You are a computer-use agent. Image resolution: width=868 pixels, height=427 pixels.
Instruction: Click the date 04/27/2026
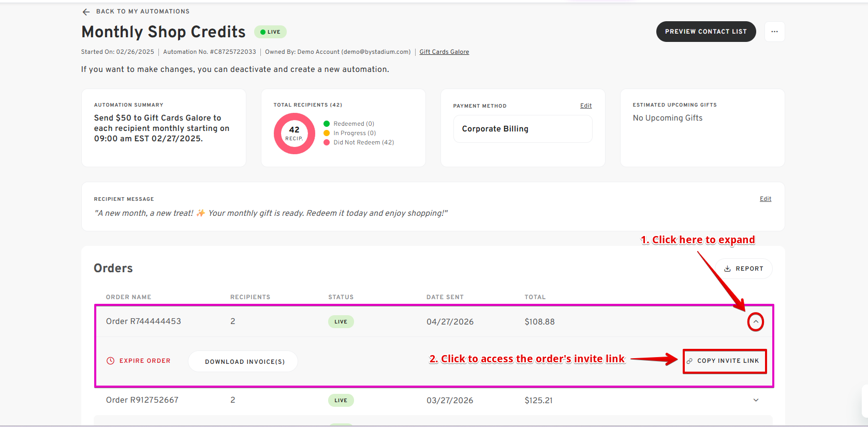(x=450, y=322)
